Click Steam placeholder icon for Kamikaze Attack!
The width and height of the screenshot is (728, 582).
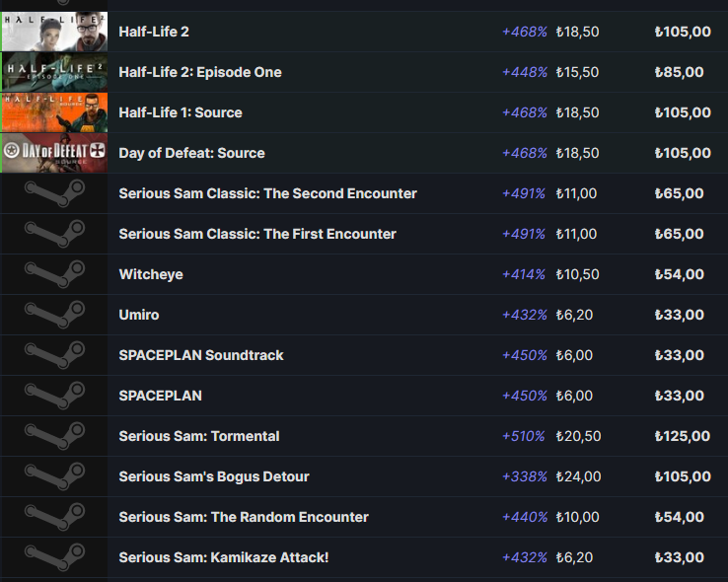[x=55, y=557]
